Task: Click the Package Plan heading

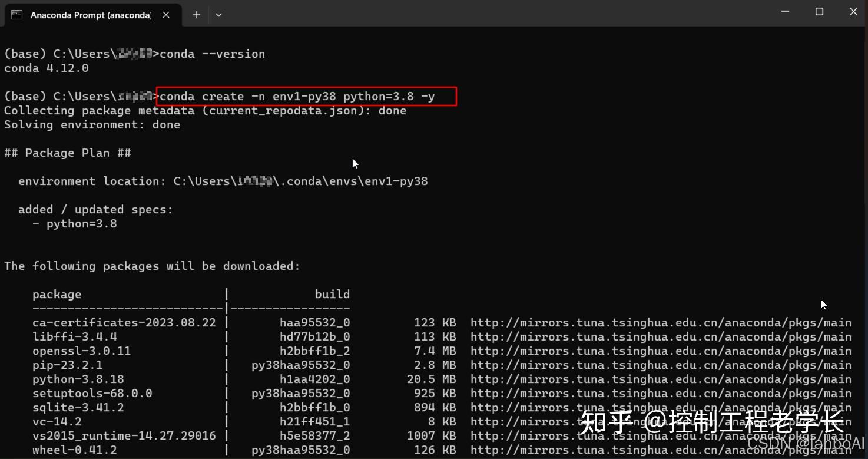Action: click(x=68, y=153)
